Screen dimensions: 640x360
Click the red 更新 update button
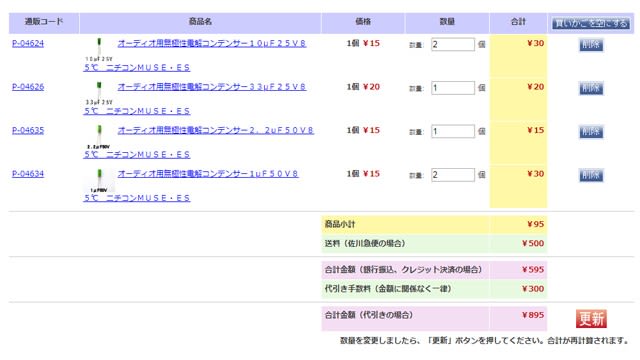(591, 318)
